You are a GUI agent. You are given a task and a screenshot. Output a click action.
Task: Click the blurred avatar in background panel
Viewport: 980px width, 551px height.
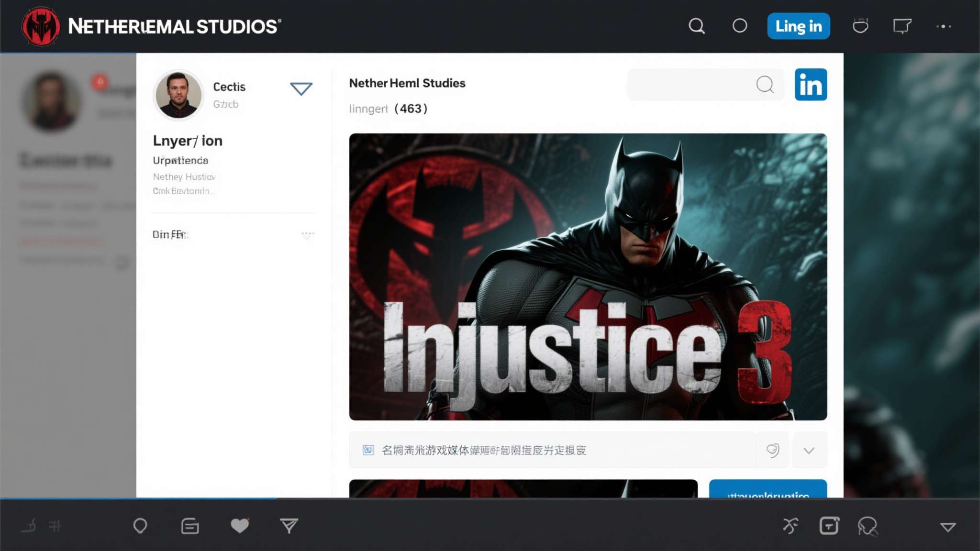52,100
